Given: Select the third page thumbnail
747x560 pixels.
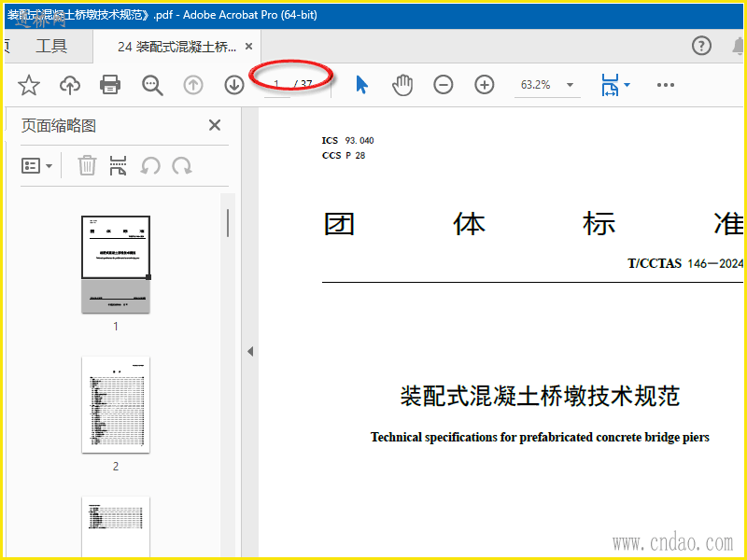Looking at the screenshot, I should tap(116, 526).
